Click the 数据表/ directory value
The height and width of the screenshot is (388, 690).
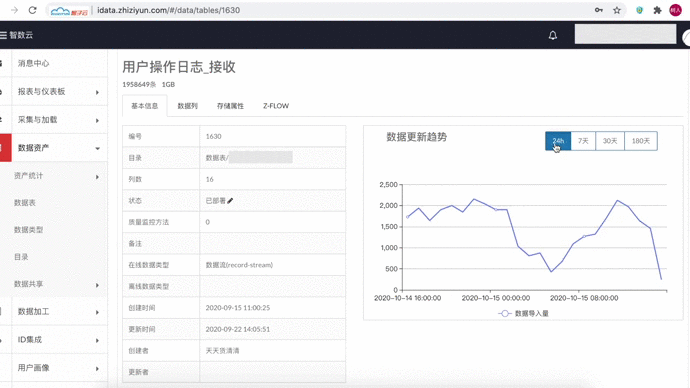[x=249, y=157]
